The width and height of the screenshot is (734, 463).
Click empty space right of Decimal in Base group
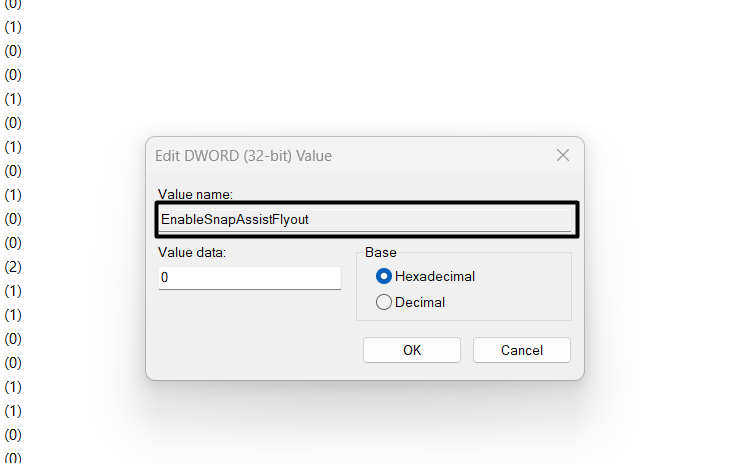[x=510, y=302]
